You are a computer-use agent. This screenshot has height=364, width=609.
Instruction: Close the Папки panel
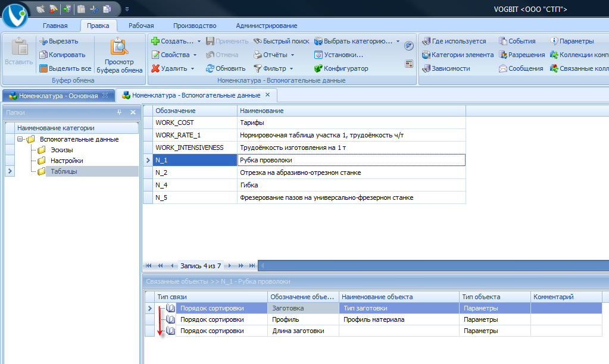click(x=133, y=112)
